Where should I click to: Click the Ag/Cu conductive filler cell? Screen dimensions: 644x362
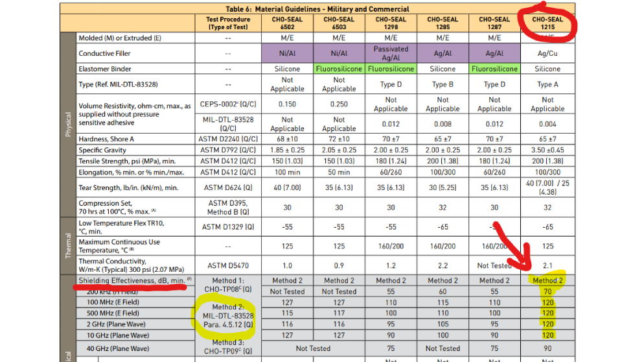(x=547, y=53)
